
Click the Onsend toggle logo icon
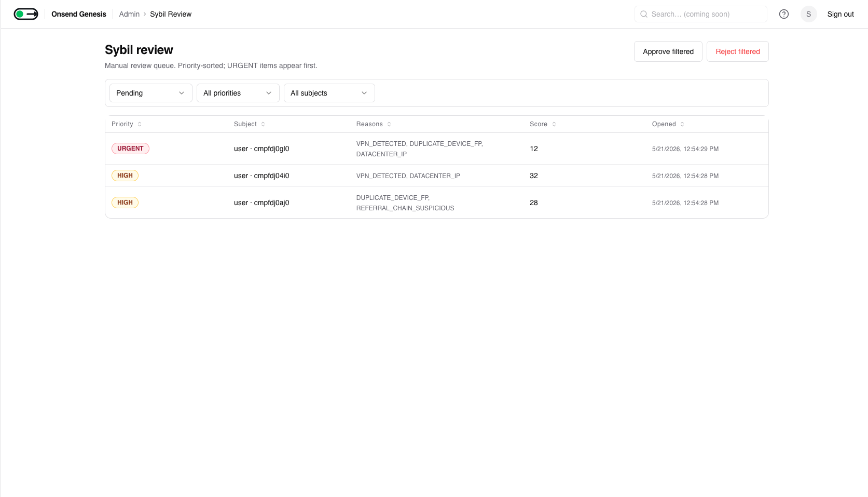(x=26, y=14)
